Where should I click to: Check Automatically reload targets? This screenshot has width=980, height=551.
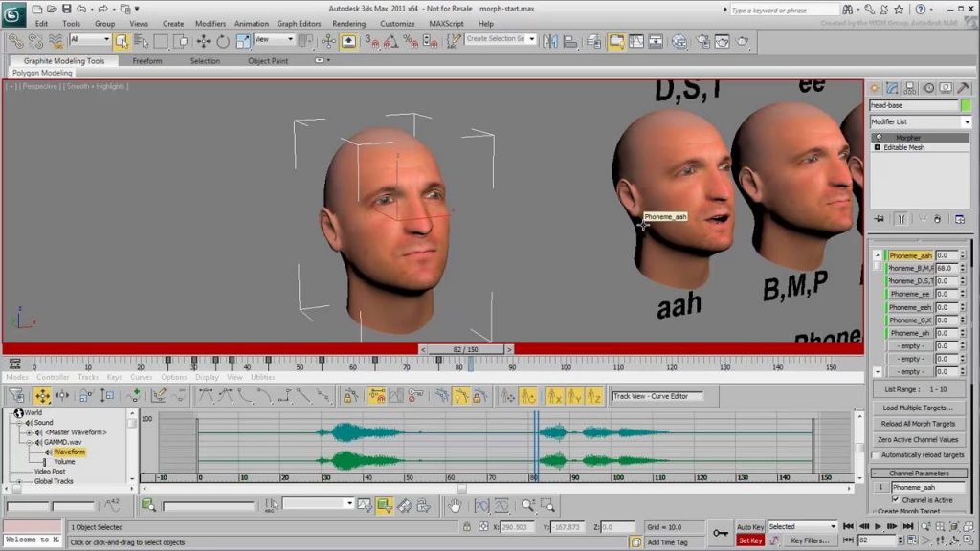pyautogui.click(x=875, y=454)
